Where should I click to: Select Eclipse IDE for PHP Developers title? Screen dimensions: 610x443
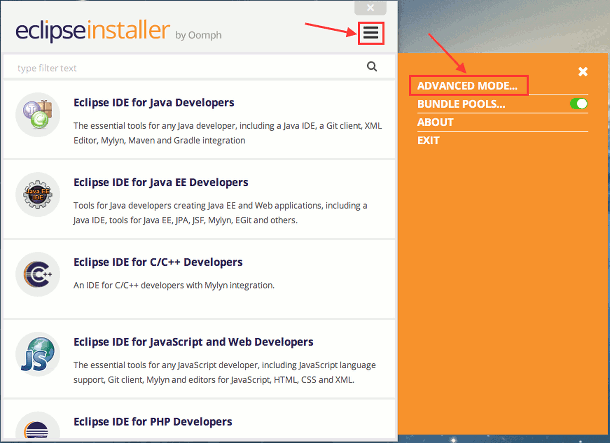tap(152, 422)
